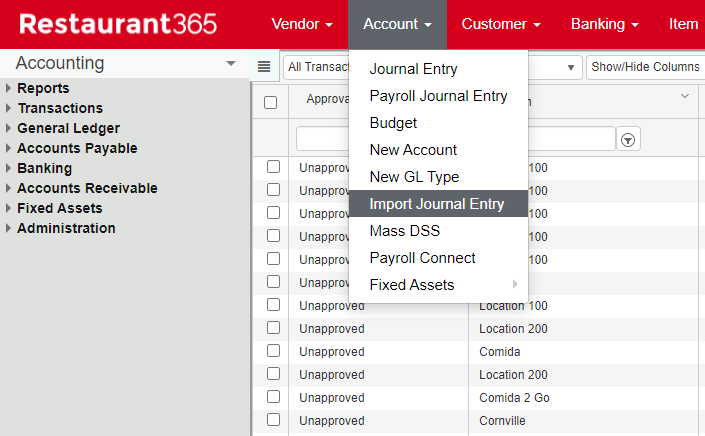Choose New GL Type menu item
The height and width of the screenshot is (436, 705).
click(x=438, y=177)
